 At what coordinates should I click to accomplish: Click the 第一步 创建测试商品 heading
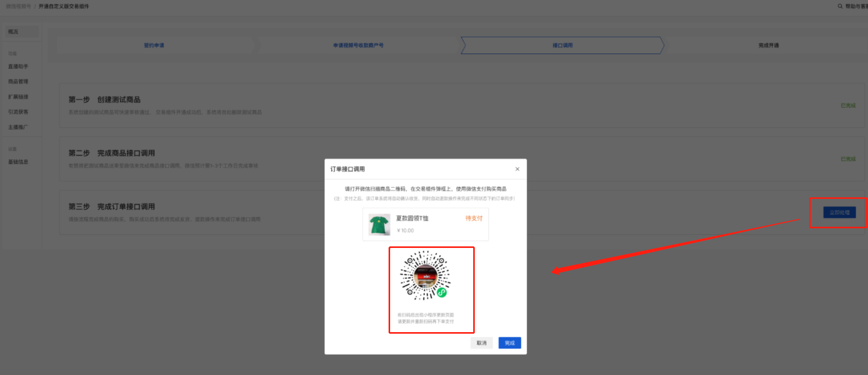(105, 100)
